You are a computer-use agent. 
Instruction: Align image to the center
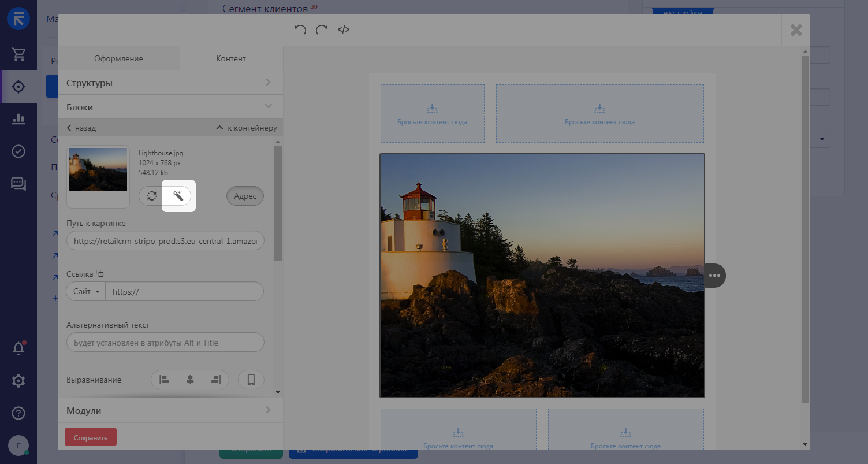pos(190,380)
